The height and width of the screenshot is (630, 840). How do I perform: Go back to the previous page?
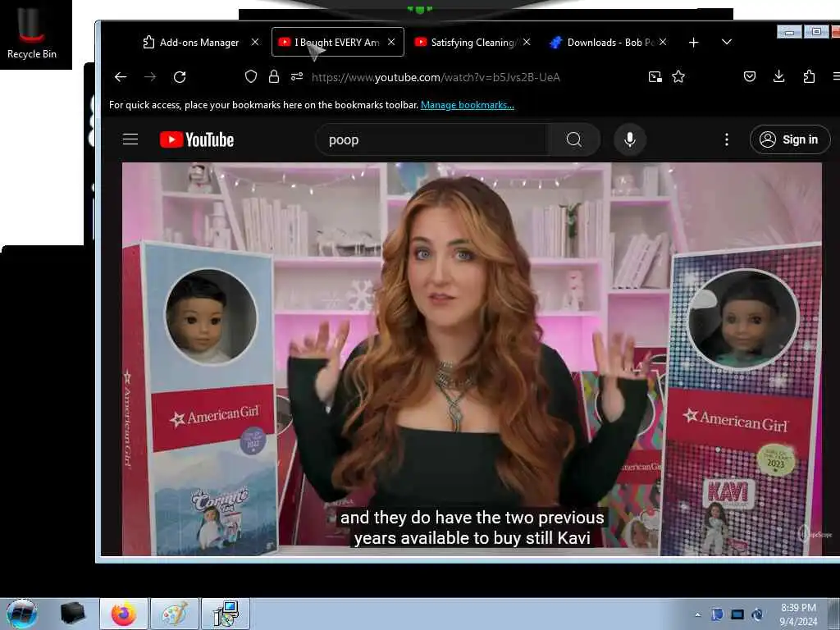tap(121, 77)
